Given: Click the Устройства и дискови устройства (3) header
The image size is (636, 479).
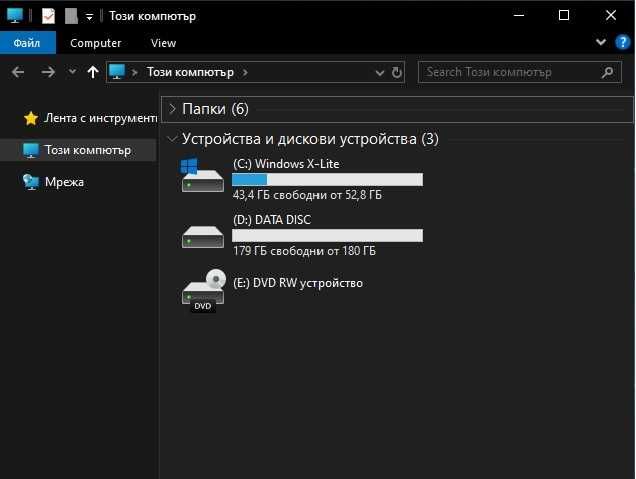Looking at the screenshot, I should tap(310, 139).
